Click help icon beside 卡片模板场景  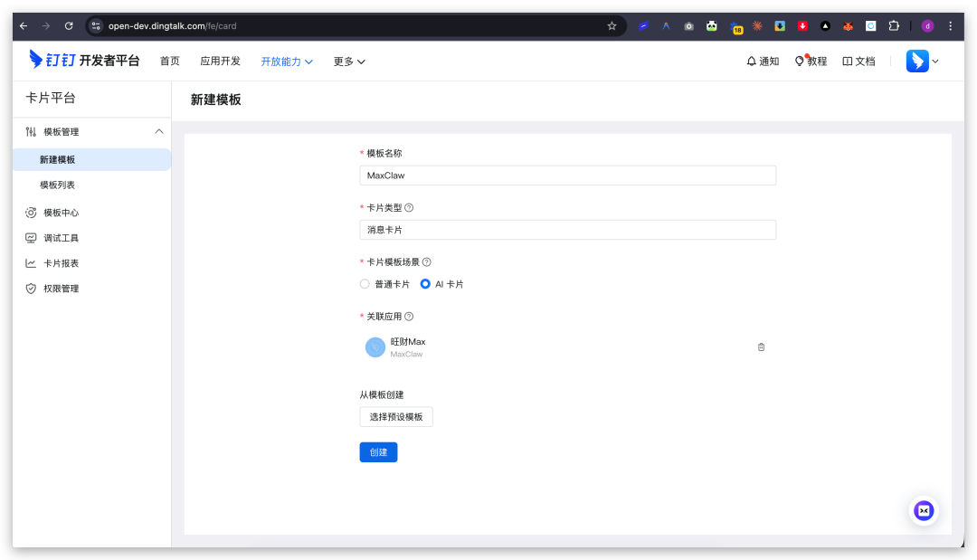pos(427,262)
